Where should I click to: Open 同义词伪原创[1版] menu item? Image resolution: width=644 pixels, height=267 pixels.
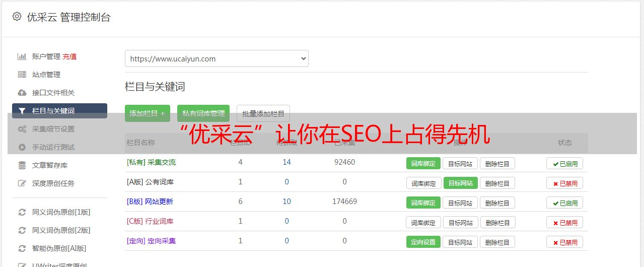point(61,212)
